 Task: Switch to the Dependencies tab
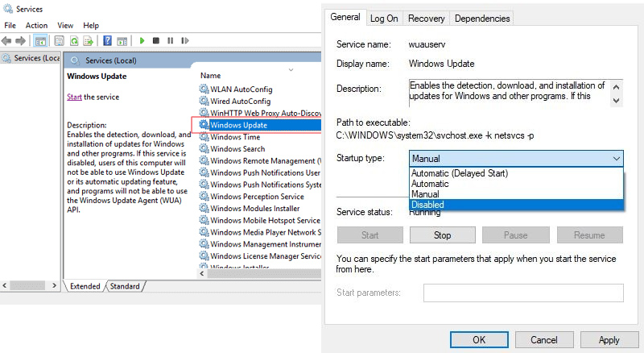click(482, 19)
